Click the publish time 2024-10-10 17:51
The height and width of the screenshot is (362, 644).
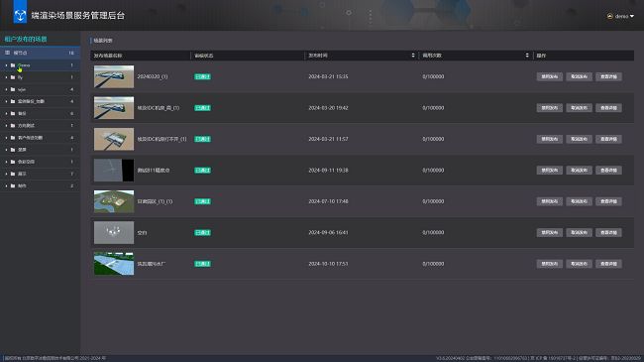point(328,264)
